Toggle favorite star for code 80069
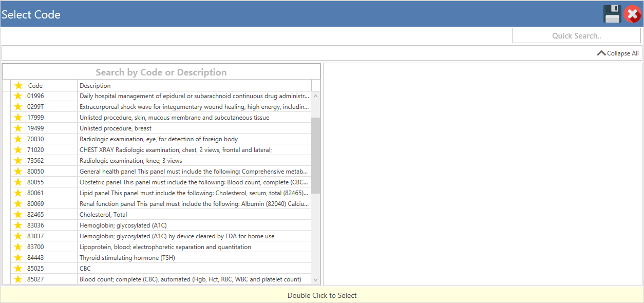 point(18,204)
